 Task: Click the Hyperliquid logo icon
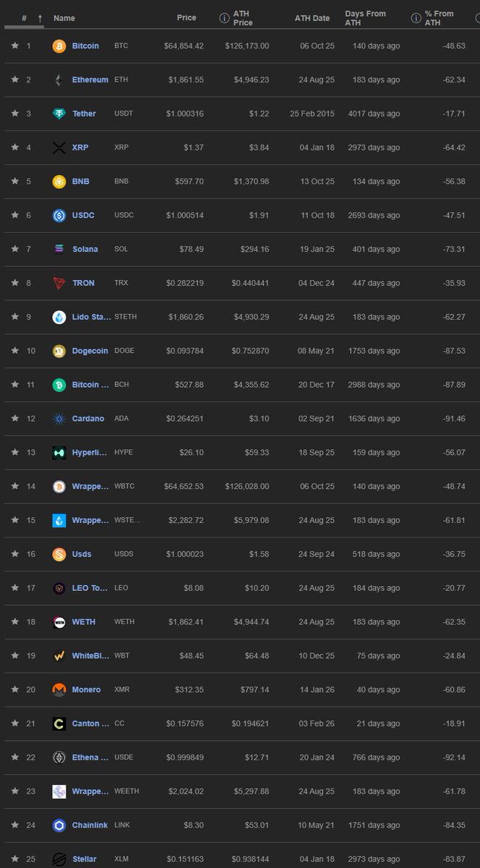click(59, 453)
